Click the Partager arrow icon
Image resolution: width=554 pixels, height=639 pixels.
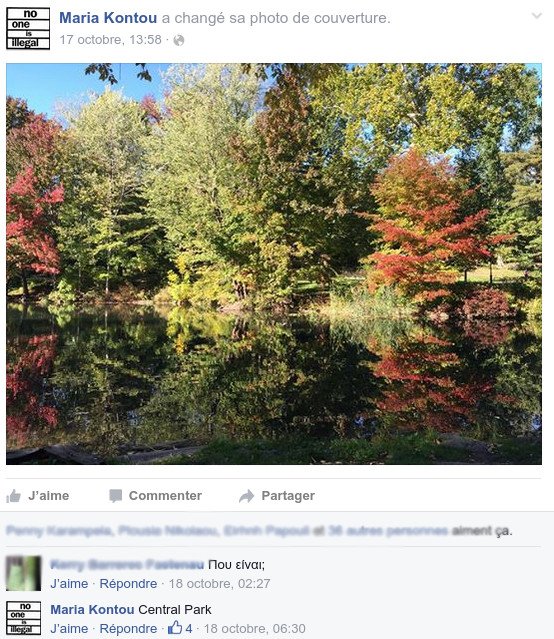pos(246,496)
